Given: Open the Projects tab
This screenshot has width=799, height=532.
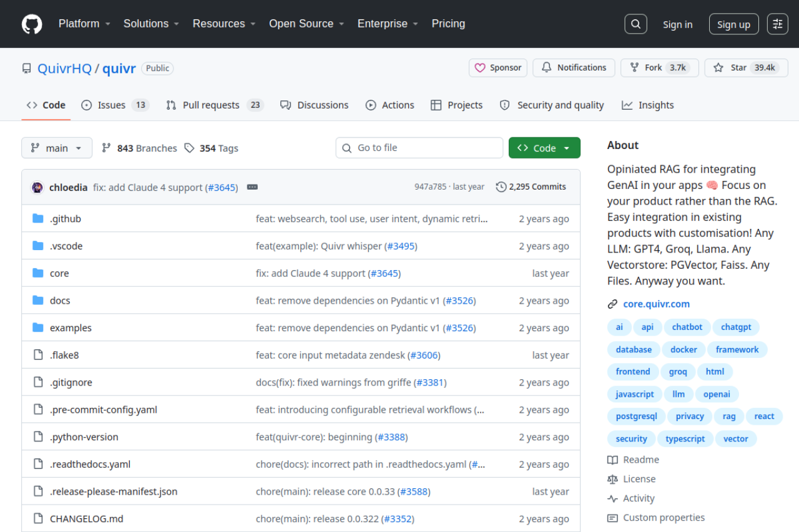Looking at the screenshot, I should 457,105.
